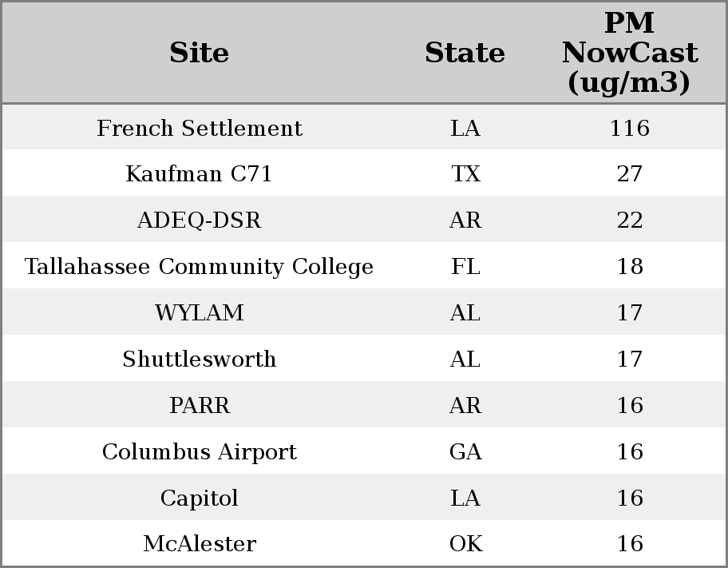Click the ADEQ-DSR site name
Viewport: 728px width, 568px height.
click(199, 220)
